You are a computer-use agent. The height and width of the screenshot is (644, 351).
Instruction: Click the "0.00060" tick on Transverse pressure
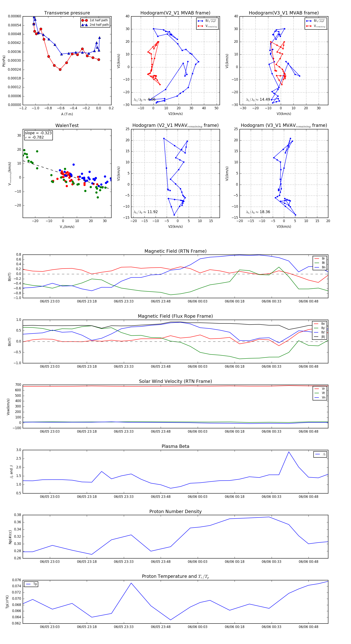14,16
